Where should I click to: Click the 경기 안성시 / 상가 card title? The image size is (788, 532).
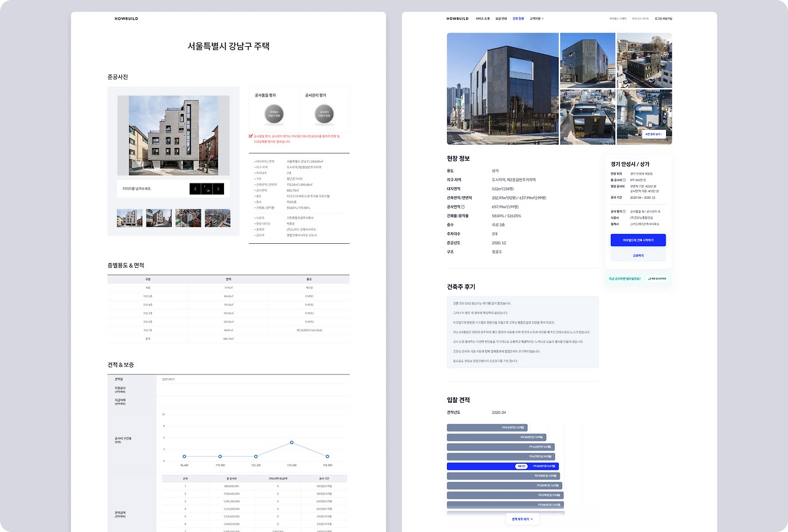point(630,164)
